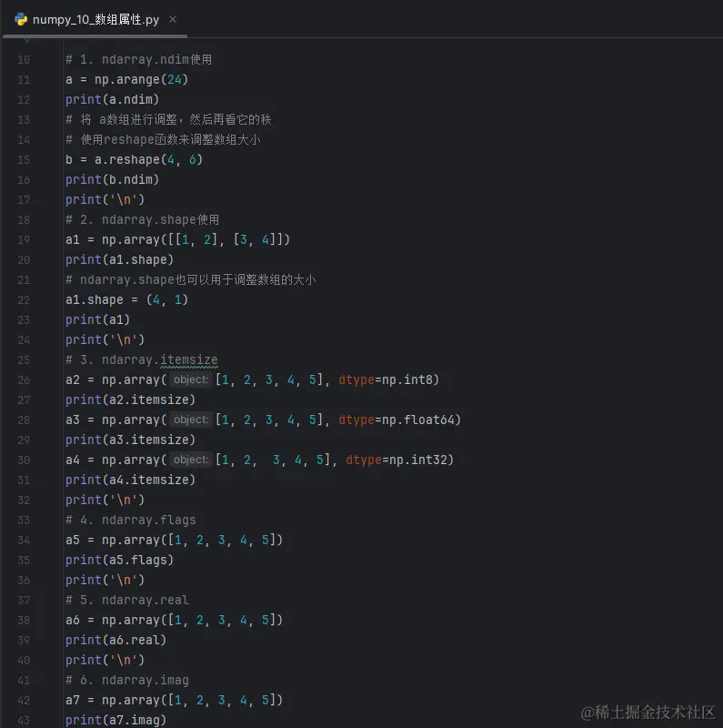Click line number 22 in the gutter
Image resolution: width=723 pixels, height=728 pixels.
point(24,300)
